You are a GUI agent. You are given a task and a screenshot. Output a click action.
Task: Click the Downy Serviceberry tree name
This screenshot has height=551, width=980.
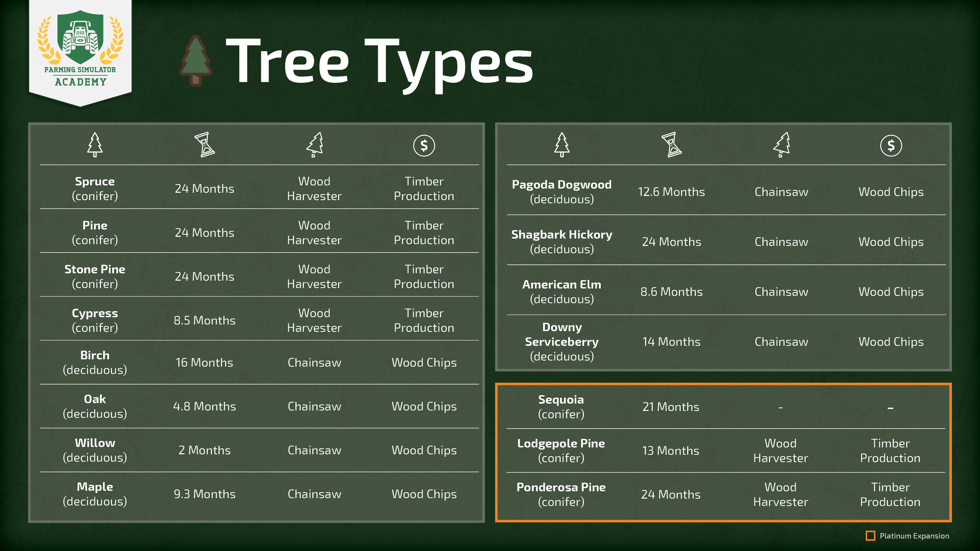point(562,341)
